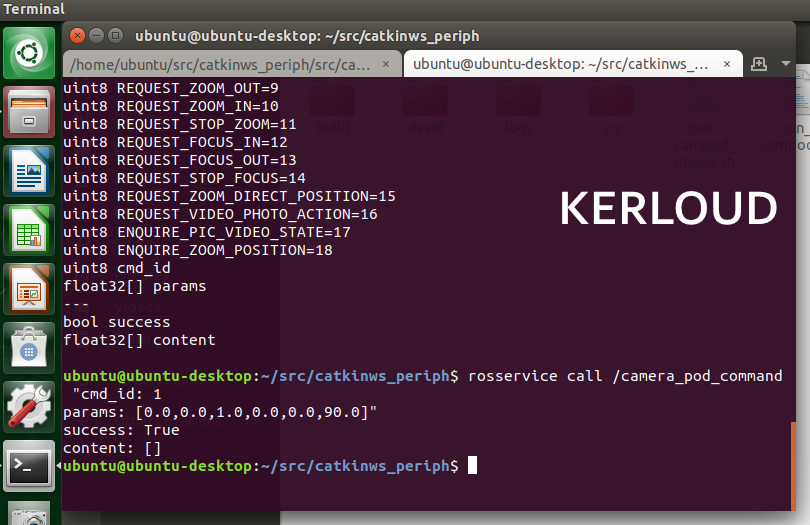
Task: Click the REQUEST_ZOOM_OUT=9 line
Action: tap(171, 88)
